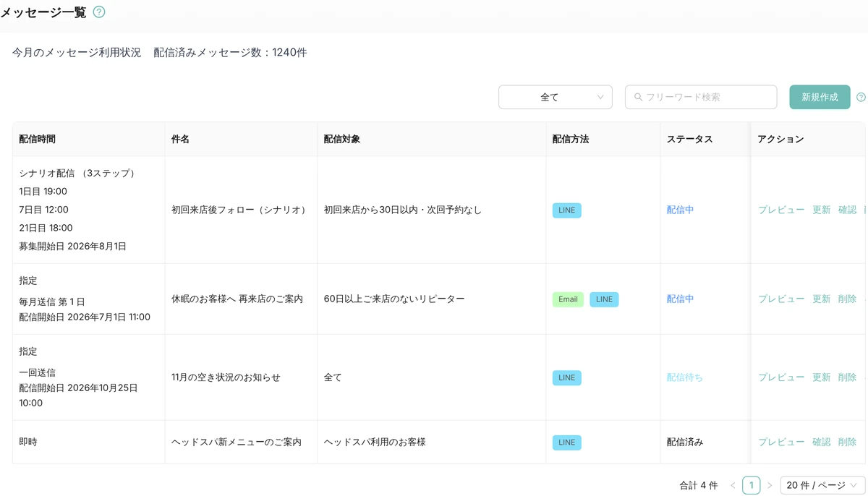The height and width of the screenshot is (496, 868).
Task: Click プレビュー for ヘッドスパ新メニュー row
Action: point(781,442)
